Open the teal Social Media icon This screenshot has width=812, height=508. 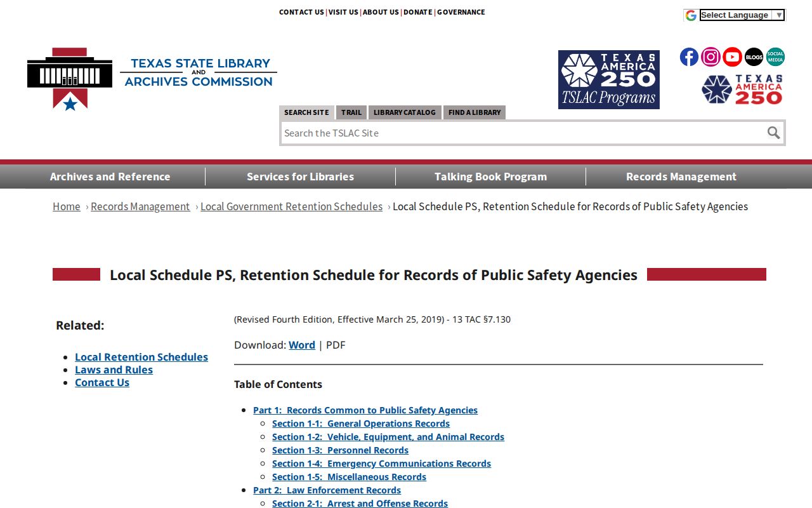pyautogui.click(x=775, y=57)
